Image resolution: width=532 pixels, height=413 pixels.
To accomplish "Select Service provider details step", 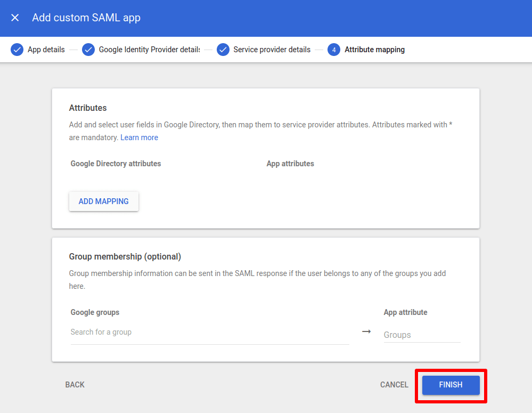I will (x=272, y=50).
